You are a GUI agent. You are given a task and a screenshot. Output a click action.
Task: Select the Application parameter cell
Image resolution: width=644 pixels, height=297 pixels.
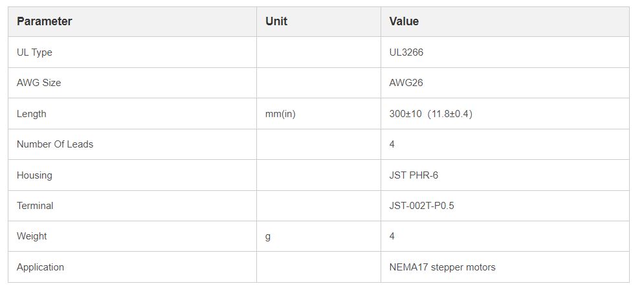[x=40, y=267]
